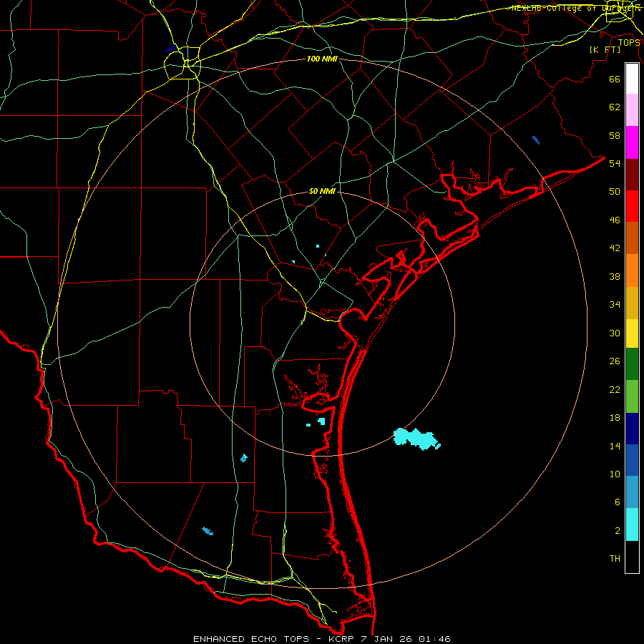
Task: Click the ENHANCED ECHO TOPS title text
Action: coord(251,639)
